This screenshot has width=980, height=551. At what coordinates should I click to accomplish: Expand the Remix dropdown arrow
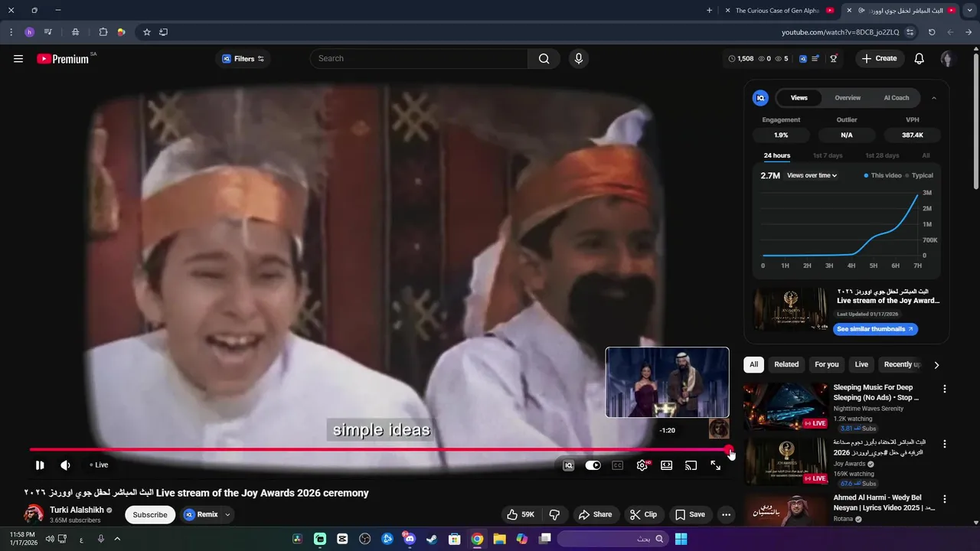227,515
